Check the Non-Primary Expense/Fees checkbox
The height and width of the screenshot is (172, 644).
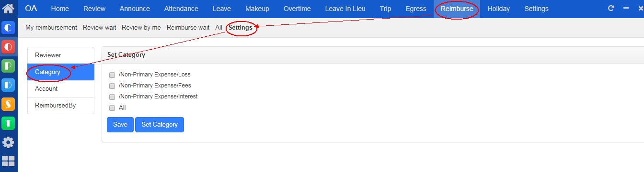point(112,86)
